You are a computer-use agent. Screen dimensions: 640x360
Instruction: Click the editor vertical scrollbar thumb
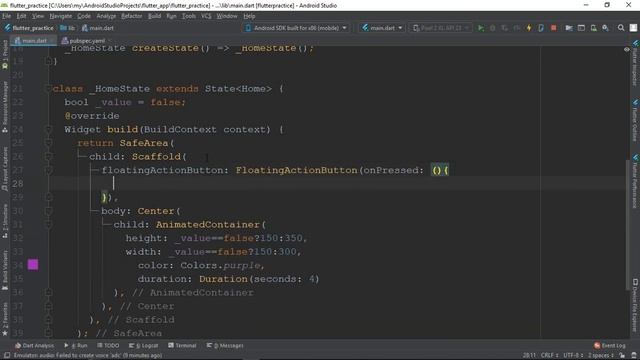click(627, 224)
